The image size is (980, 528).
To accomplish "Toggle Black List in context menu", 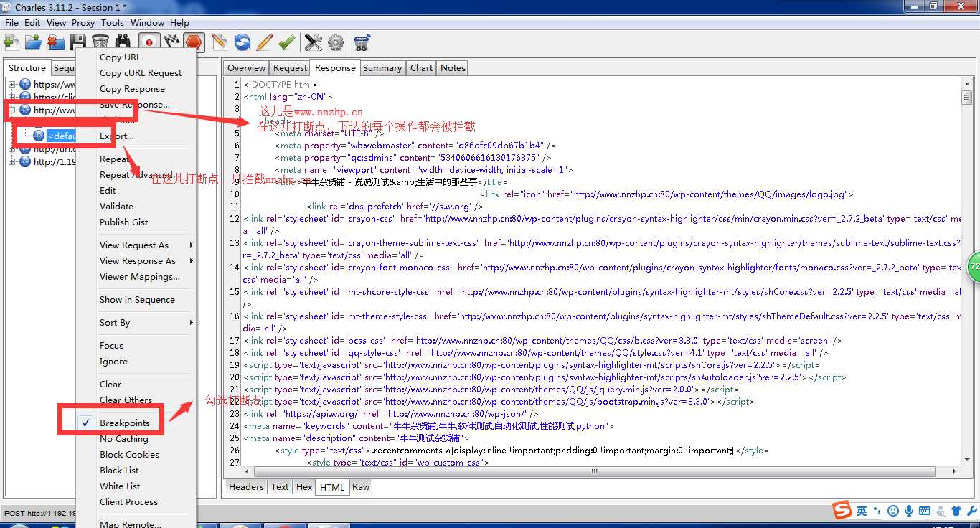I will (120, 470).
